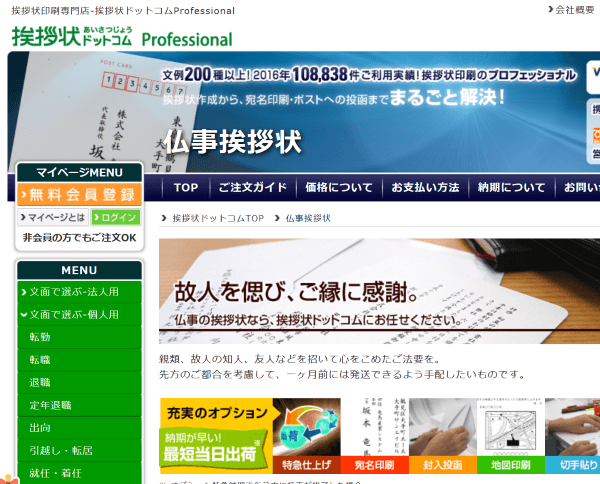Select 定年退職 in the side menu
Image resolution: width=600 pixels, height=484 pixels.
click(x=80, y=405)
